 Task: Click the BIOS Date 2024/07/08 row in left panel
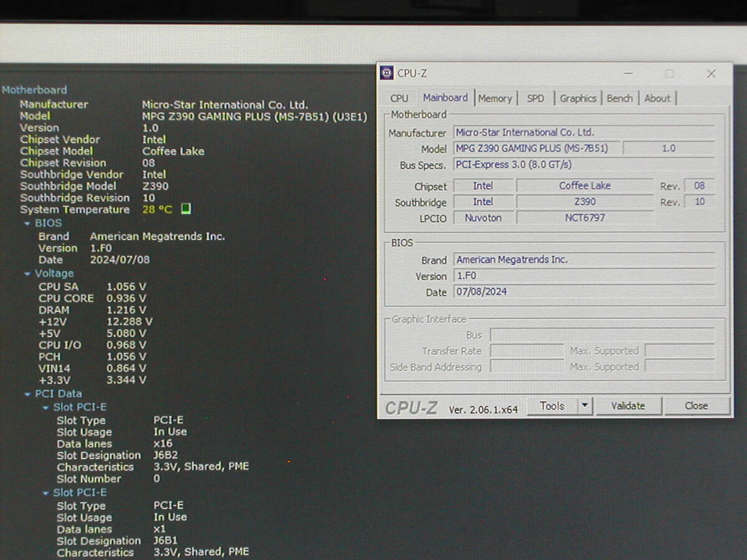[x=94, y=259]
